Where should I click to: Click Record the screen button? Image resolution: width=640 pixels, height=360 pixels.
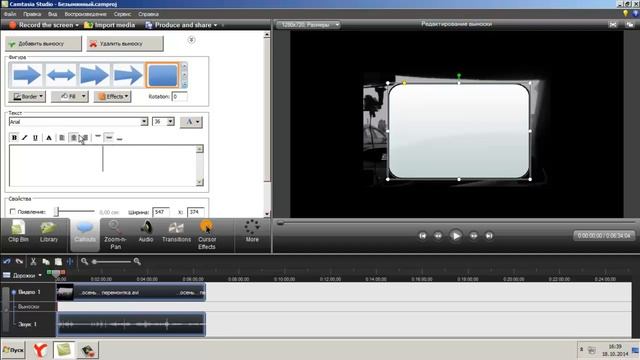click(41, 25)
